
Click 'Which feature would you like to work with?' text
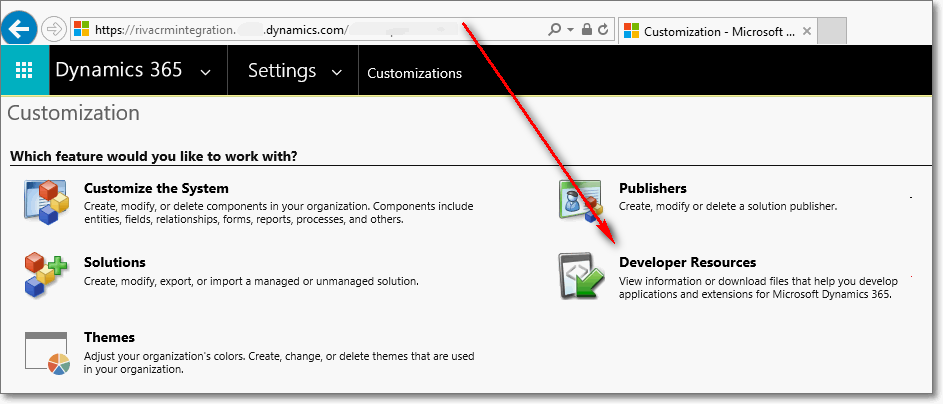[155, 157]
